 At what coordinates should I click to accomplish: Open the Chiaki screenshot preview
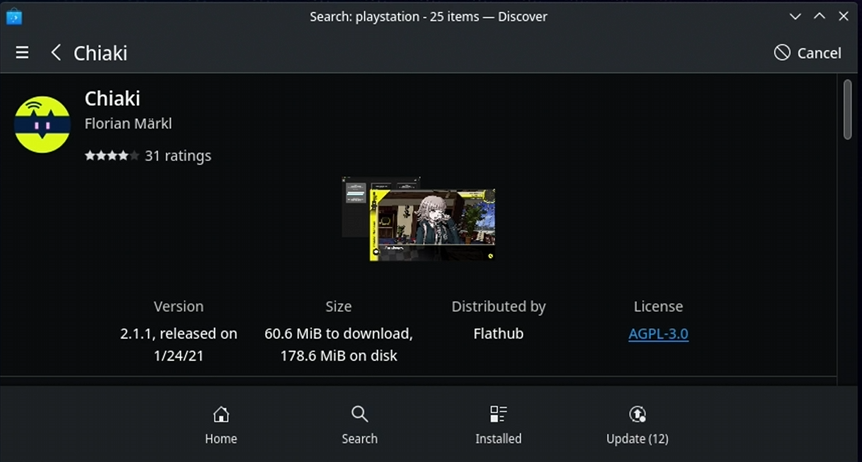coord(418,218)
